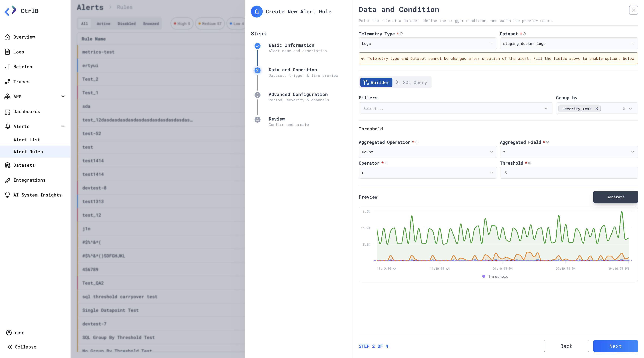Open the Filters select dropdown
644x358 pixels.
click(x=456, y=108)
